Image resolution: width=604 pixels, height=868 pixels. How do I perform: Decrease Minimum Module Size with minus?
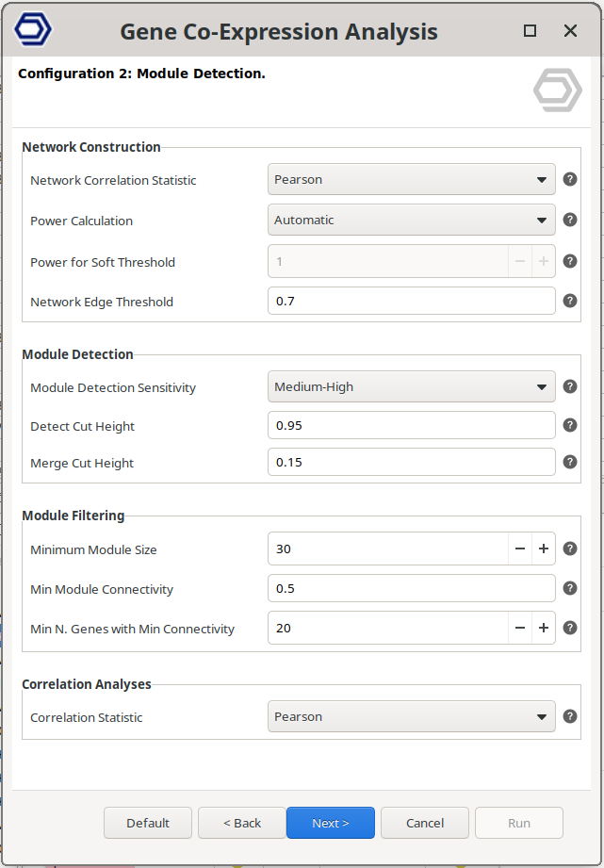pyautogui.click(x=519, y=549)
